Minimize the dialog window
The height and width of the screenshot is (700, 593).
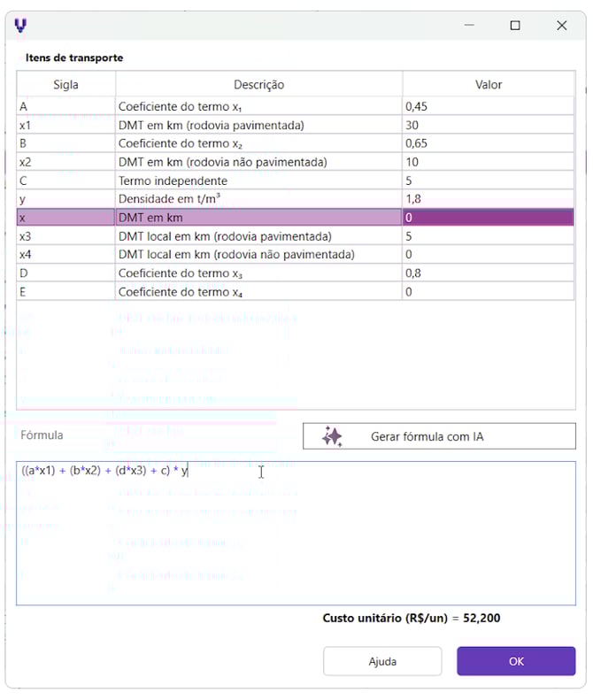[x=468, y=26]
